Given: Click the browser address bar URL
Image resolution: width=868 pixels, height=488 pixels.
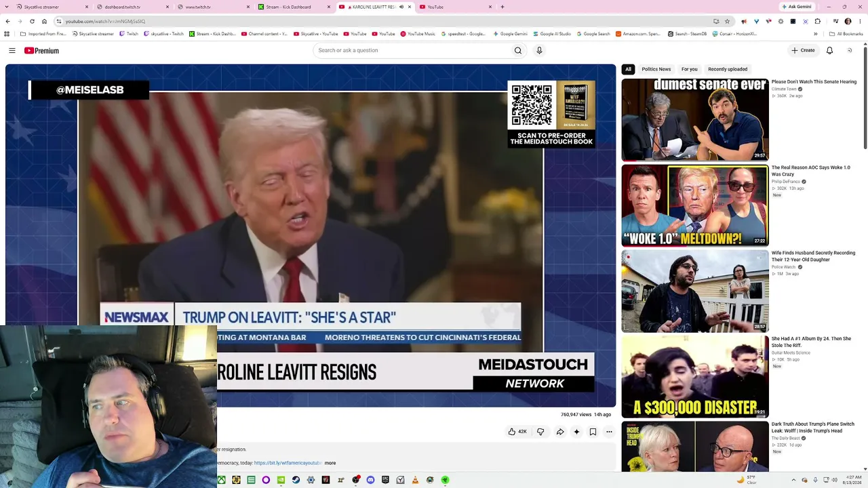Looking at the screenshot, I should [105, 21].
